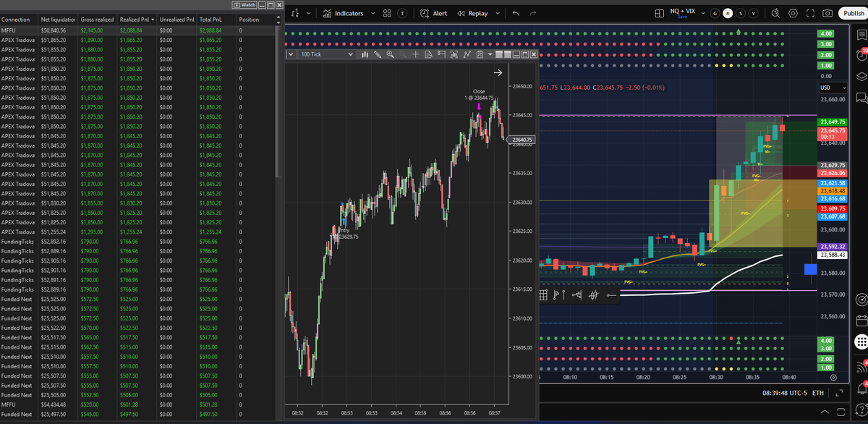Enter fullscreen mode
Image resolution: width=868 pixels, height=424 pixels.
(810, 13)
